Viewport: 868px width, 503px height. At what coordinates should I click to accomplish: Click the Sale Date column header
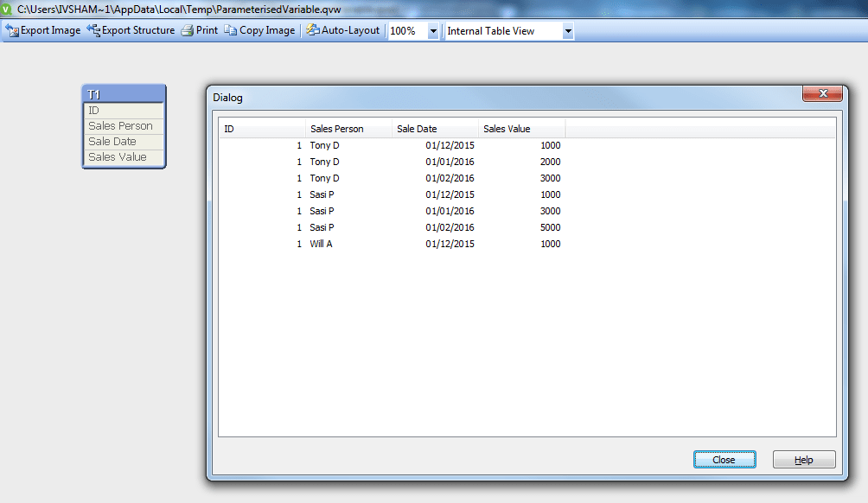coord(435,129)
